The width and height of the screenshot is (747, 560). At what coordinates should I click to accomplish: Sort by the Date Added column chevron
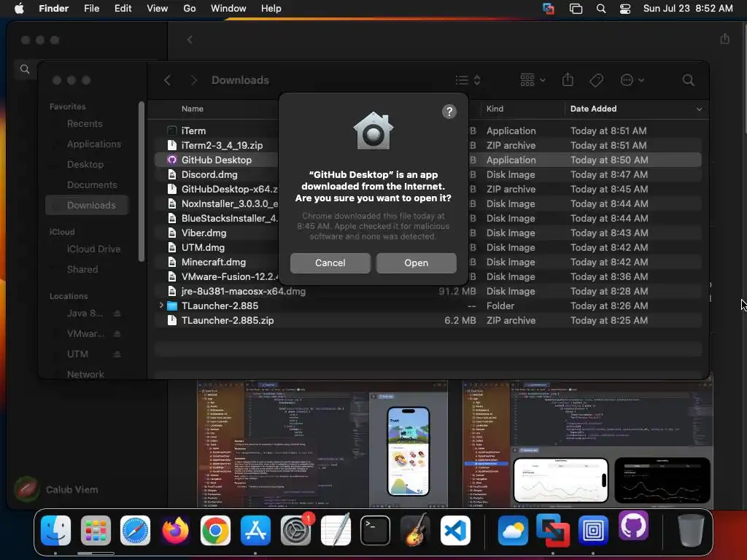[x=699, y=109]
